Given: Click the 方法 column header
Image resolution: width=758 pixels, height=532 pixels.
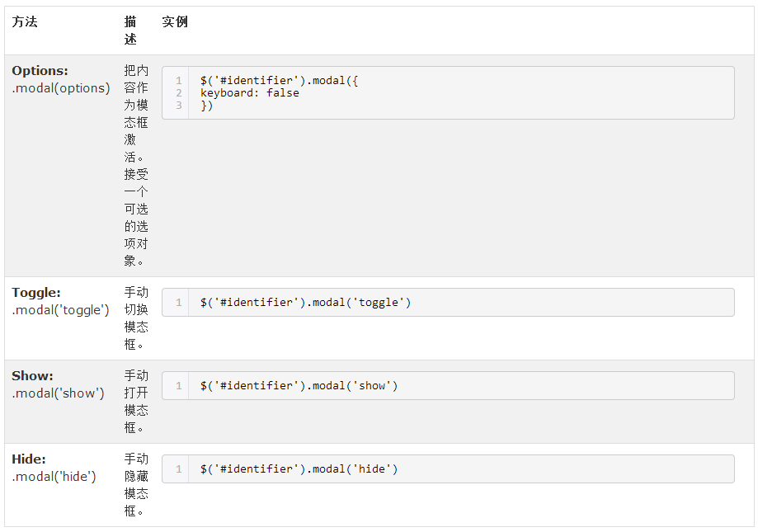Looking at the screenshot, I should 25,21.
